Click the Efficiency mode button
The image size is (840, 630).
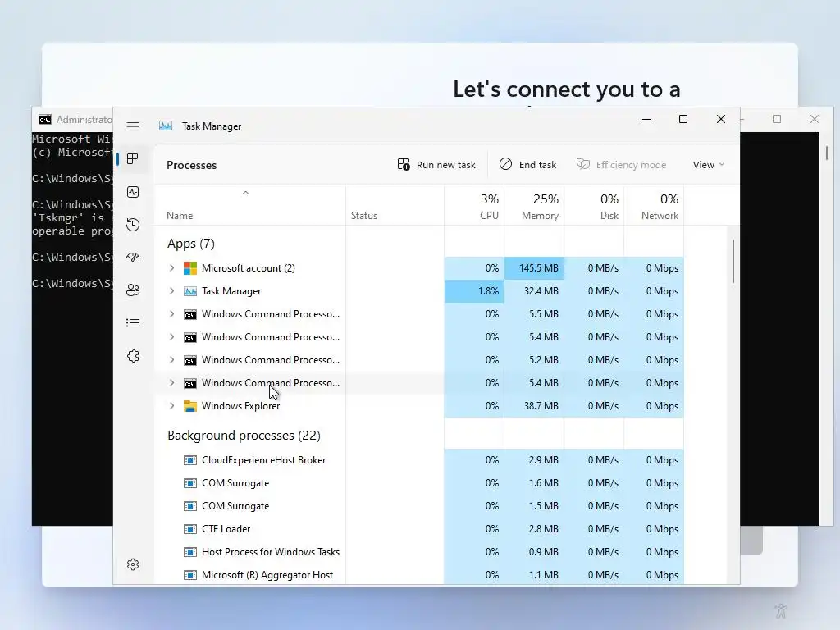622,164
